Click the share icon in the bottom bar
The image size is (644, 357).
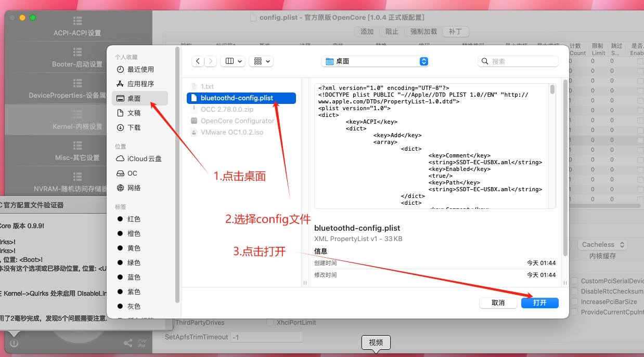tap(127, 343)
